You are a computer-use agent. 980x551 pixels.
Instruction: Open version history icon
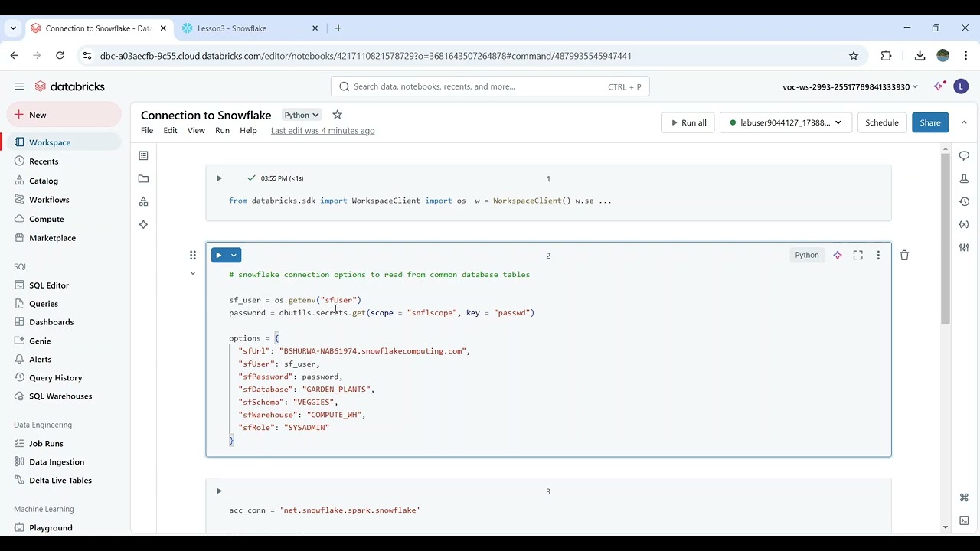(x=964, y=201)
